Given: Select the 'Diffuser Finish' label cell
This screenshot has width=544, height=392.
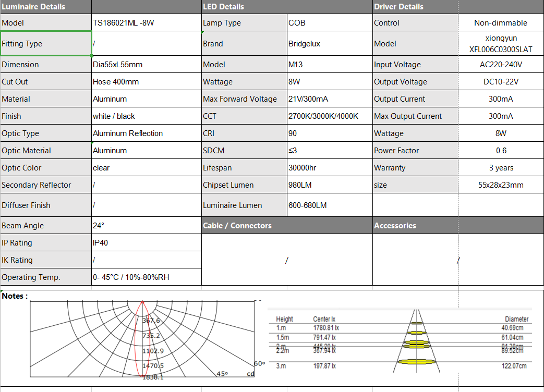Looking at the screenshot, I should tap(46, 205).
